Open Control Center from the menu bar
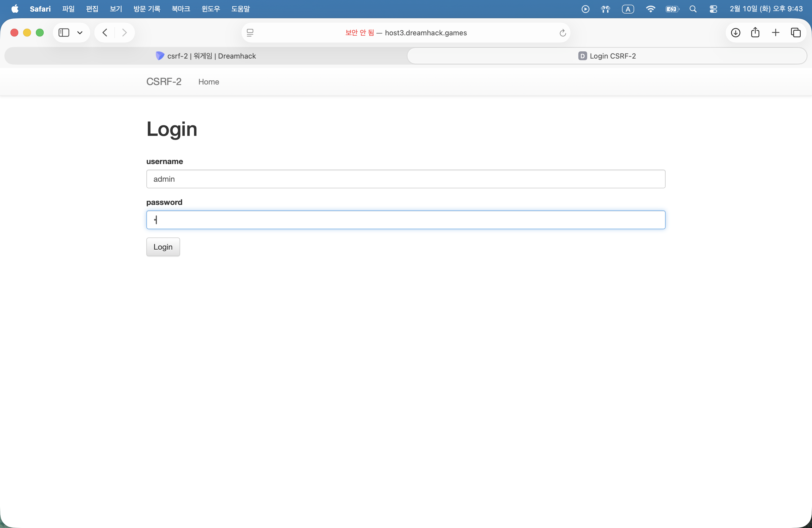 (713, 9)
